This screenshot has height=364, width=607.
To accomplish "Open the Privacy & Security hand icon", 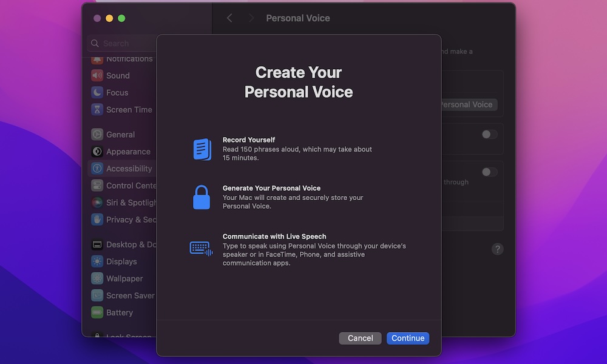I will [x=97, y=220].
